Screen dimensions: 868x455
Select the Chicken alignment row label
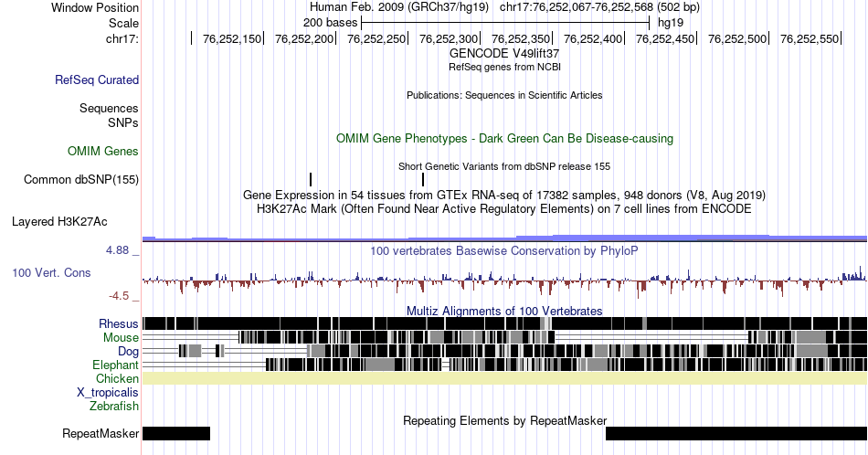[x=117, y=378]
